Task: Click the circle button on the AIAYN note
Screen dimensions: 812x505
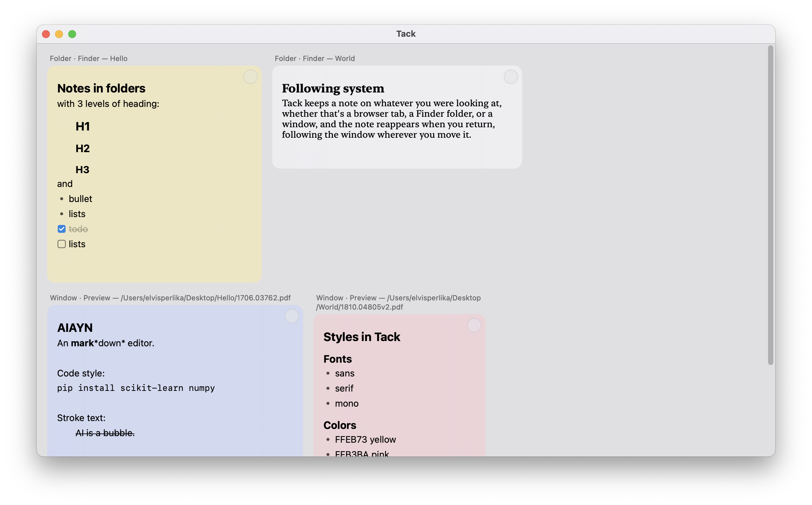Action: point(292,316)
